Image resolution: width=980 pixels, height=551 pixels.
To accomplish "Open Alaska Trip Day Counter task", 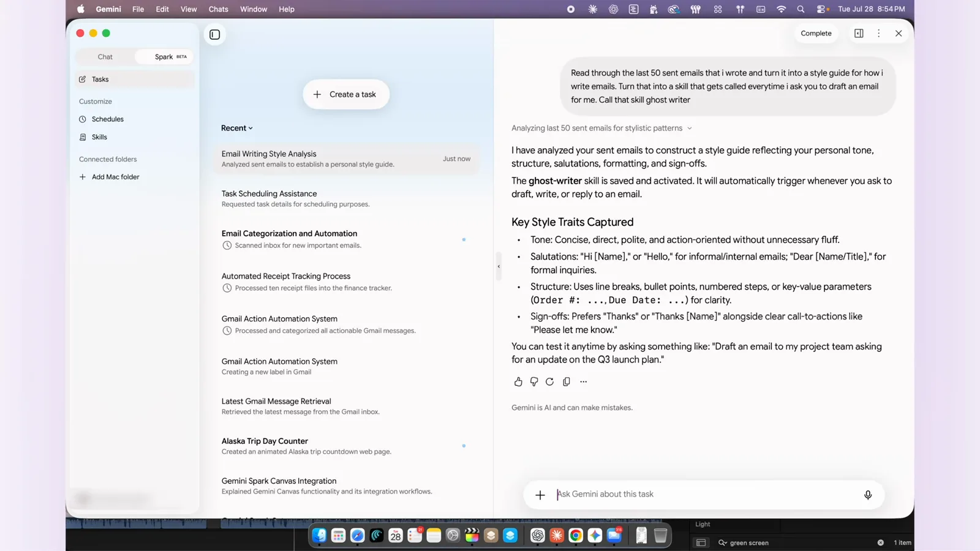I will pos(346,446).
